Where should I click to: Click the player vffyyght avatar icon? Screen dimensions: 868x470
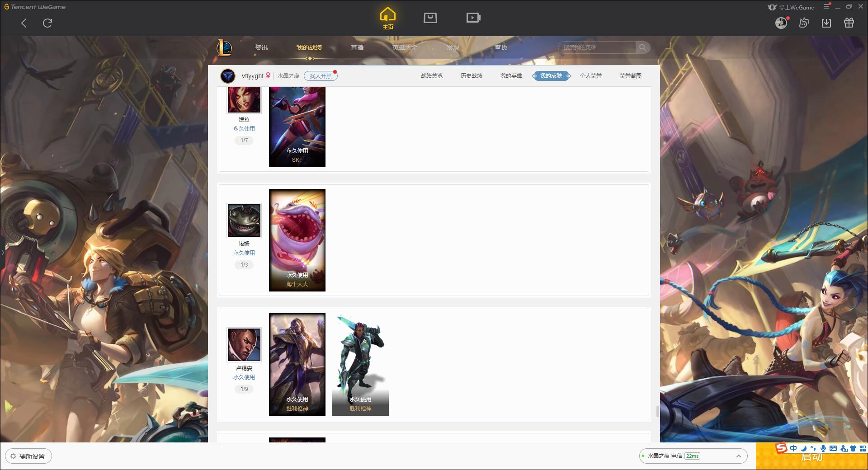[228, 76]
